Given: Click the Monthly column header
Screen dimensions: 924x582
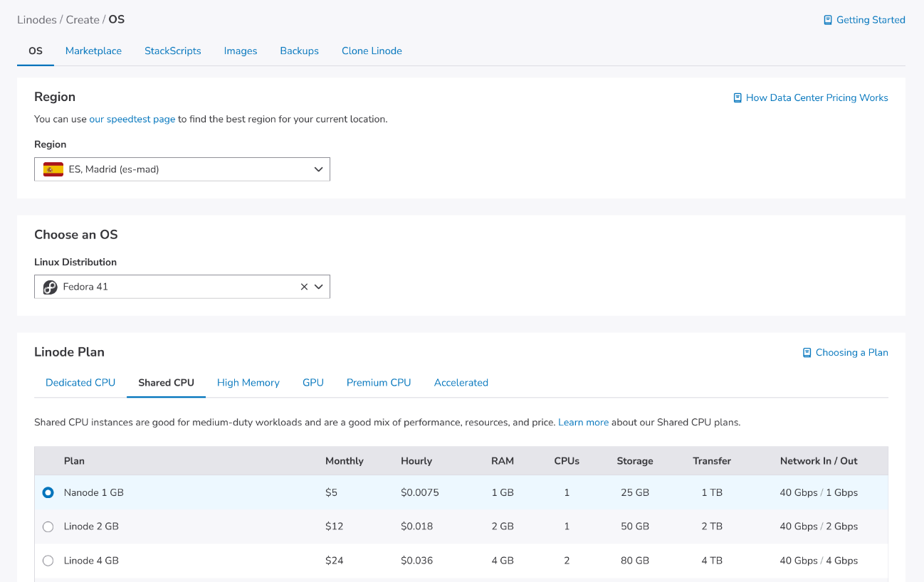Looking at the screenshot, I should (345, 461).
